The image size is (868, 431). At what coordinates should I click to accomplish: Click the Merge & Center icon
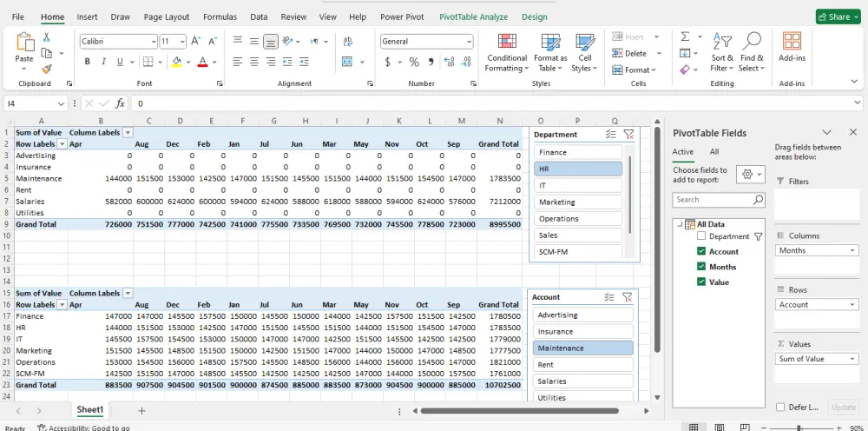(x=348, y=62)
